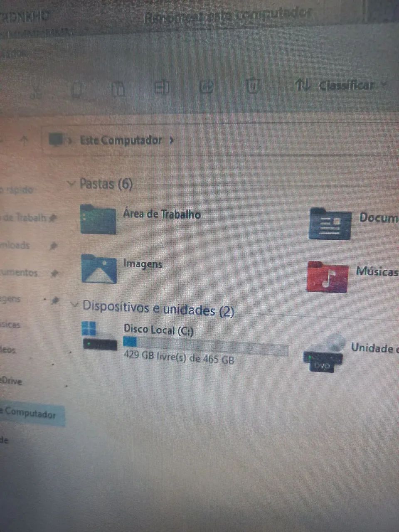Open Vídeos in the sidebar
399x532 pixels.
(x=8, y=350)
